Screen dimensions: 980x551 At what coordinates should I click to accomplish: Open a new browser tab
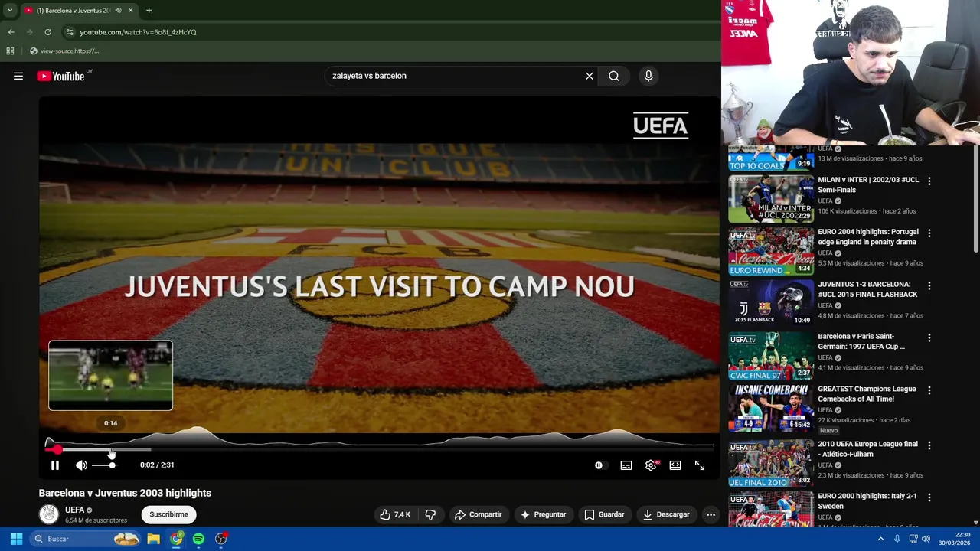point(149,11)
